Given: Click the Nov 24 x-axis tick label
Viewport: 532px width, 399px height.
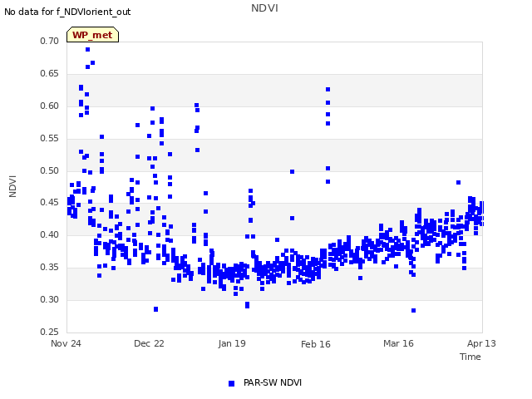Looking at the screenshot, I should [66, 343].
